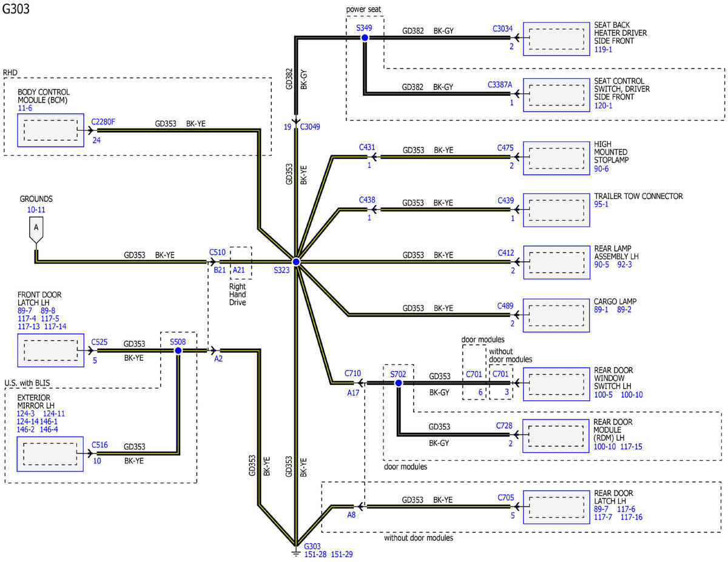This screenshot has width=728, height=562.
Task: Open page 124-11 for exterior mirror LH
Action: pos(54,413)
